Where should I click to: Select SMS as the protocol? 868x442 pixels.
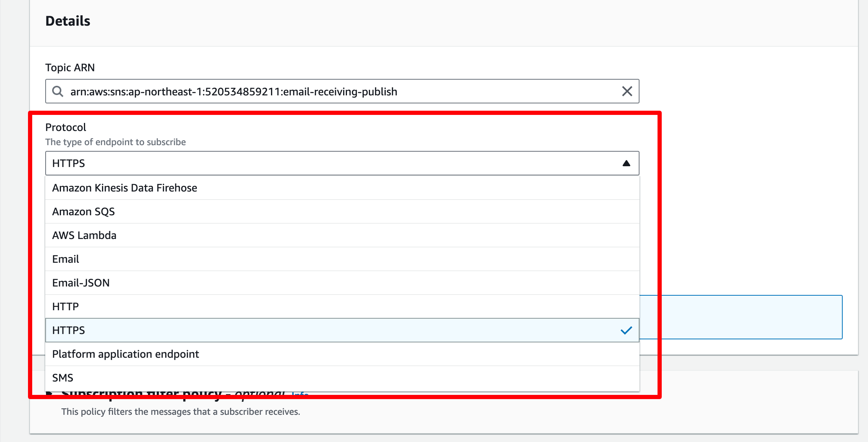point(342,378)
